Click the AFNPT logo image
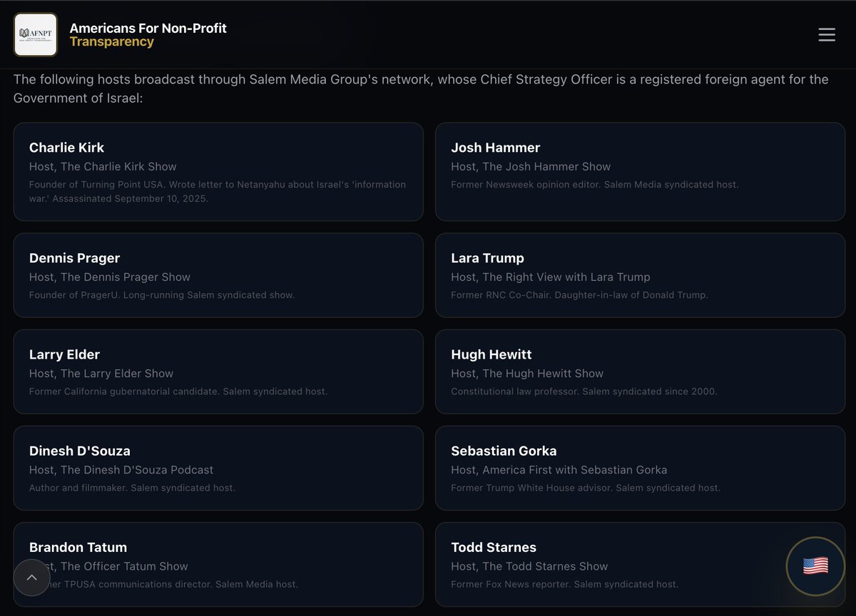The image size is (856, 616). click(x=36, y=34)
